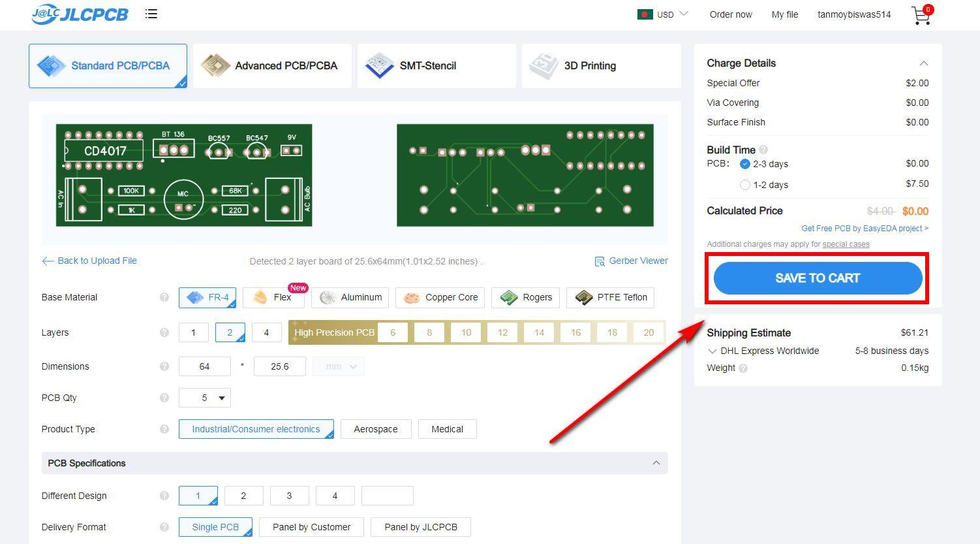Select Panel by JLCPCB delivery format
The image size is (980, 544).
(x=421, y=527)
